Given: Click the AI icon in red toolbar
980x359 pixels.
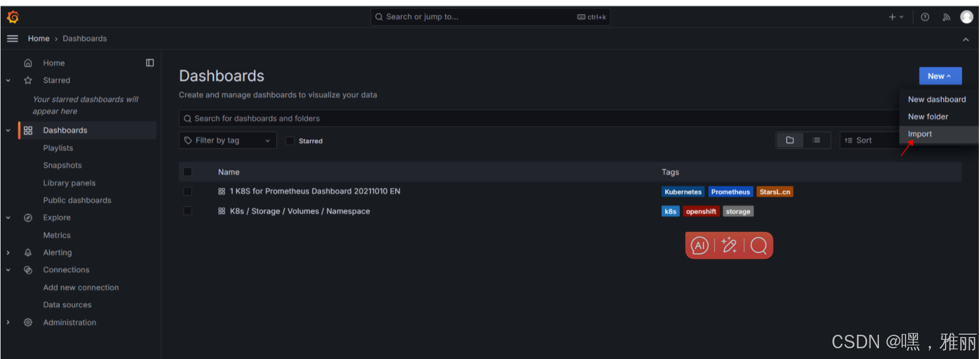Looking at the screenshot, I should pos(700,246).
